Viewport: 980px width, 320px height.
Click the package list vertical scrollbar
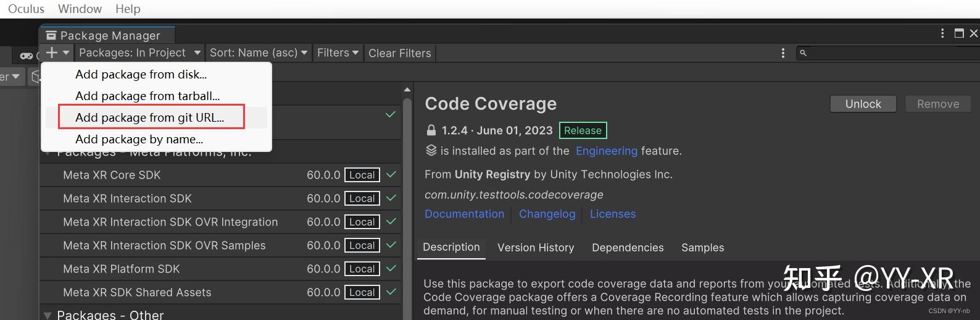pyautogui.click(x=407, y=204)
